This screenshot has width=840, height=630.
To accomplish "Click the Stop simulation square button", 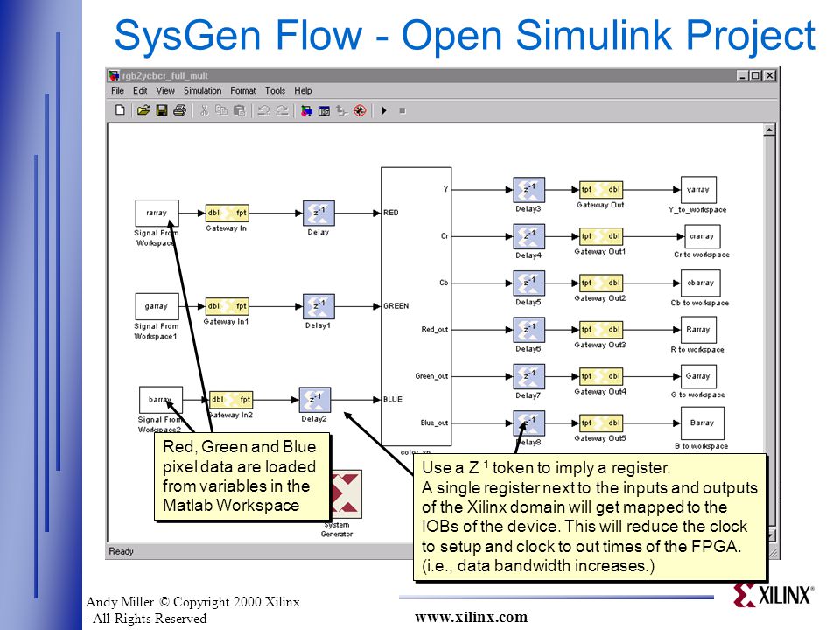I will pos(402,111).
